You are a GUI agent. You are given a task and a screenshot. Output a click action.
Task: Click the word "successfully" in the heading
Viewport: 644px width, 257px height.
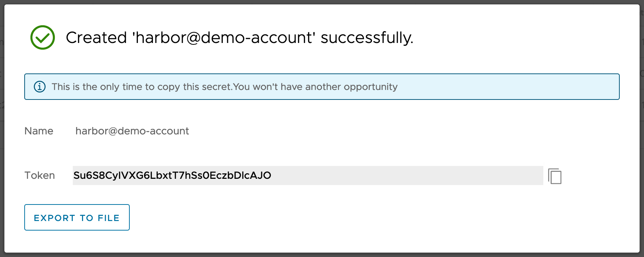[x=366, y=38]
